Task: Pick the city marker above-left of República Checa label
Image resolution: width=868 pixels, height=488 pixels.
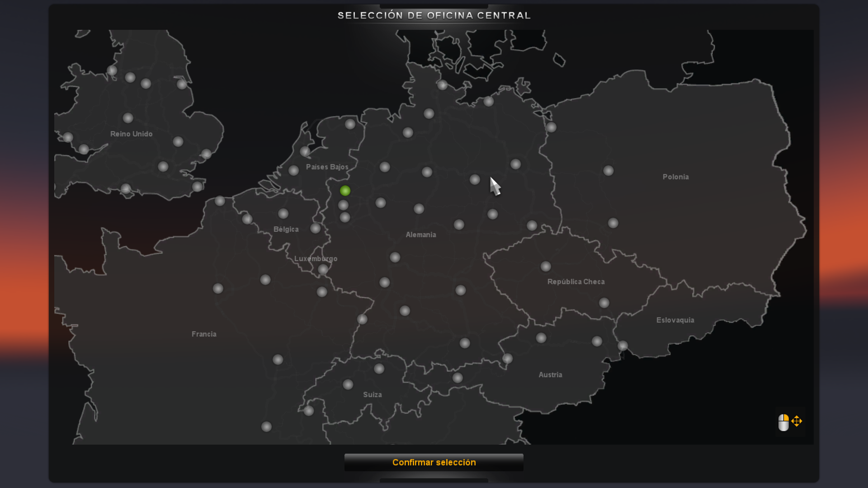Action: [546, 266]
